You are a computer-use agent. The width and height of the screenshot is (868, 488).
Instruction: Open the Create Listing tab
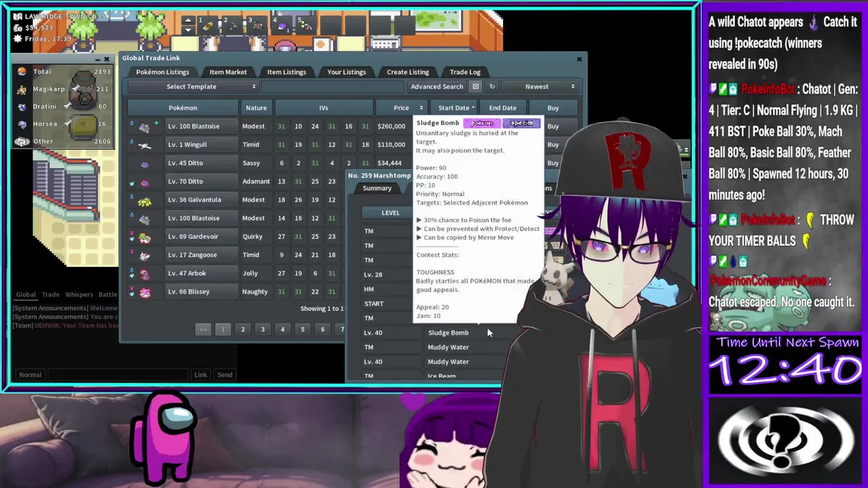point(408,72)
